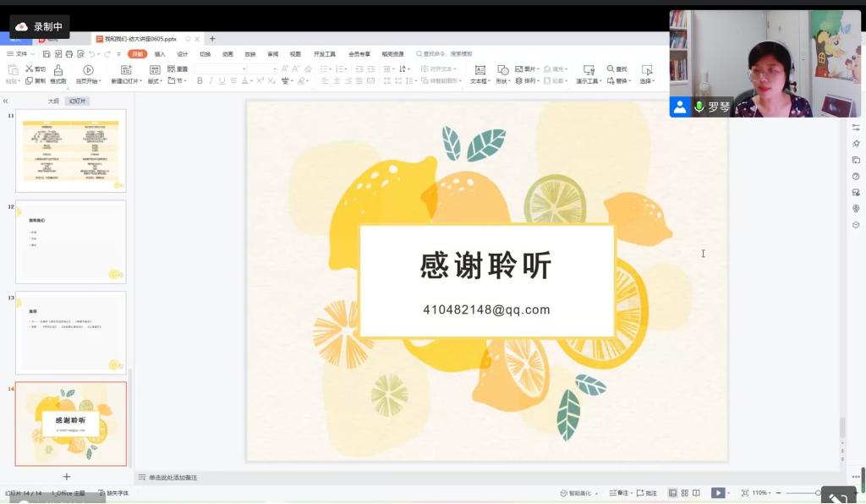The height and width of the screenshot is (504, 866).
Task: Toggle bold formatting on selected text
Action: coord(200,80)
